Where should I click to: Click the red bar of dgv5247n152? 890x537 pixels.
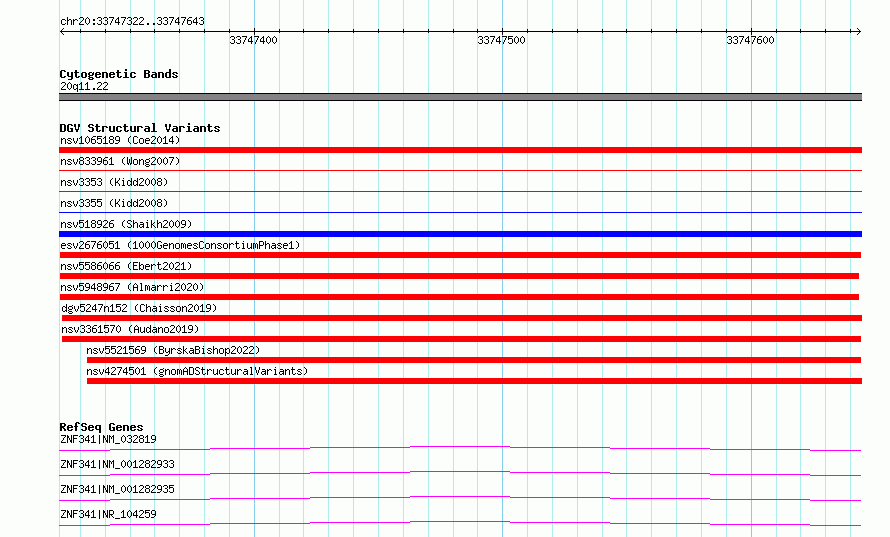click(461, 318)
